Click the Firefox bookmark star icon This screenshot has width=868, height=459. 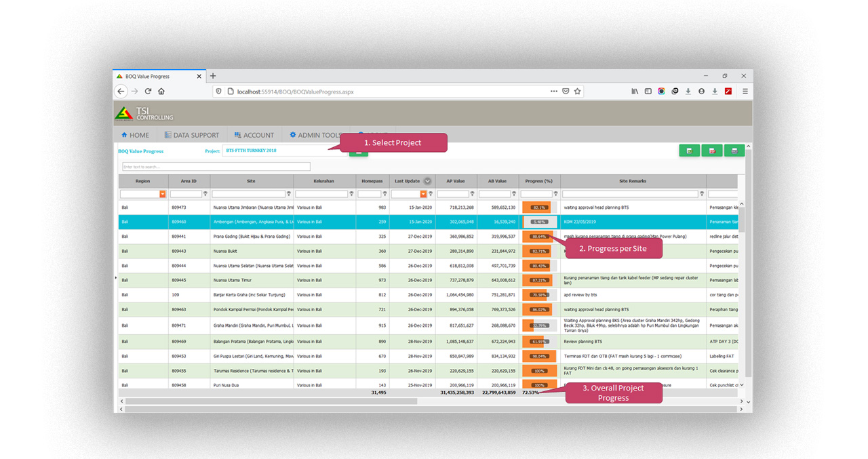coord(577,91)
